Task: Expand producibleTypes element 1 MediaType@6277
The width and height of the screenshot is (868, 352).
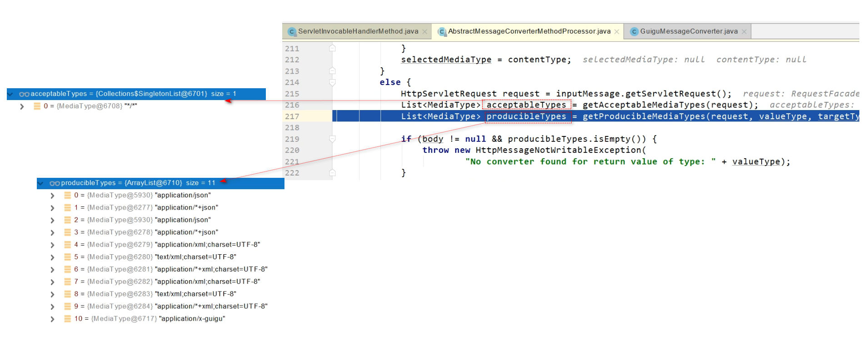Action: pyautogui.click(x=52, y=208)
